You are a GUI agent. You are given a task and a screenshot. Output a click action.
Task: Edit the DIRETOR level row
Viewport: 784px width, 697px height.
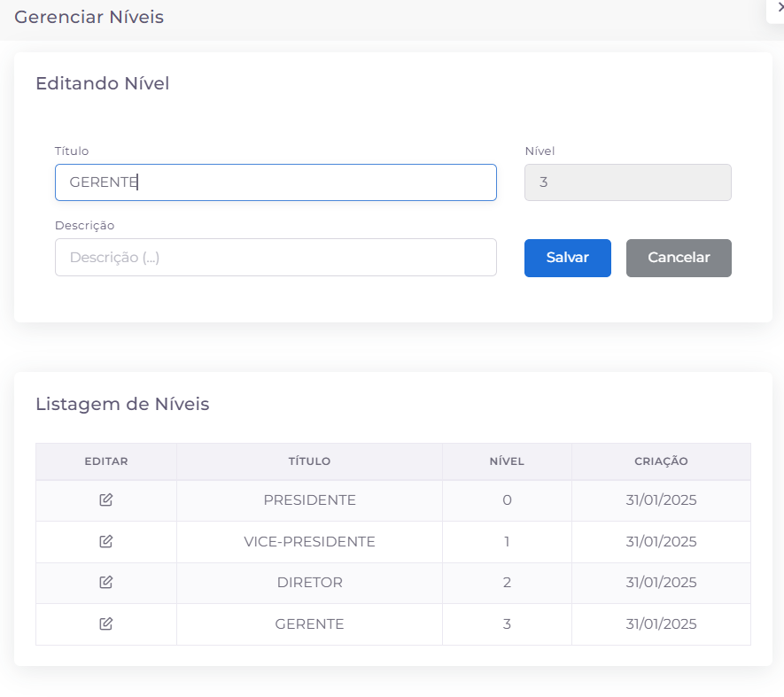coord(106,583)
